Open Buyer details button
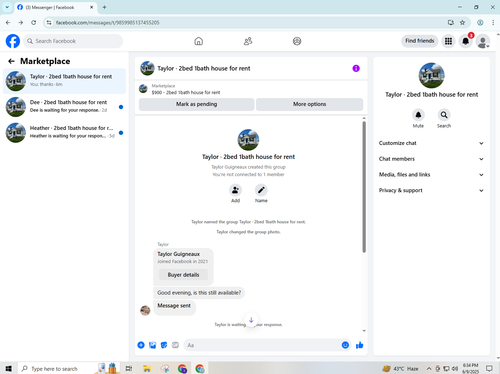500x374 pixels. (x=183, y=275)
